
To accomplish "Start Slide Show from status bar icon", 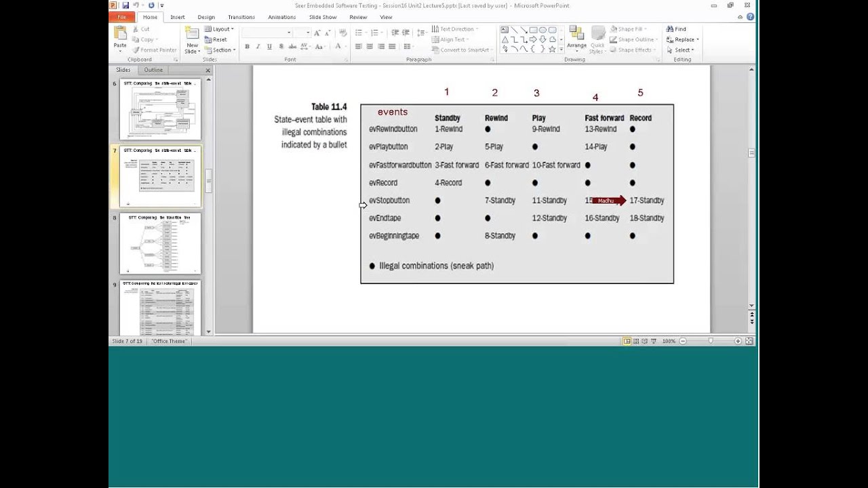I will 653,341.
